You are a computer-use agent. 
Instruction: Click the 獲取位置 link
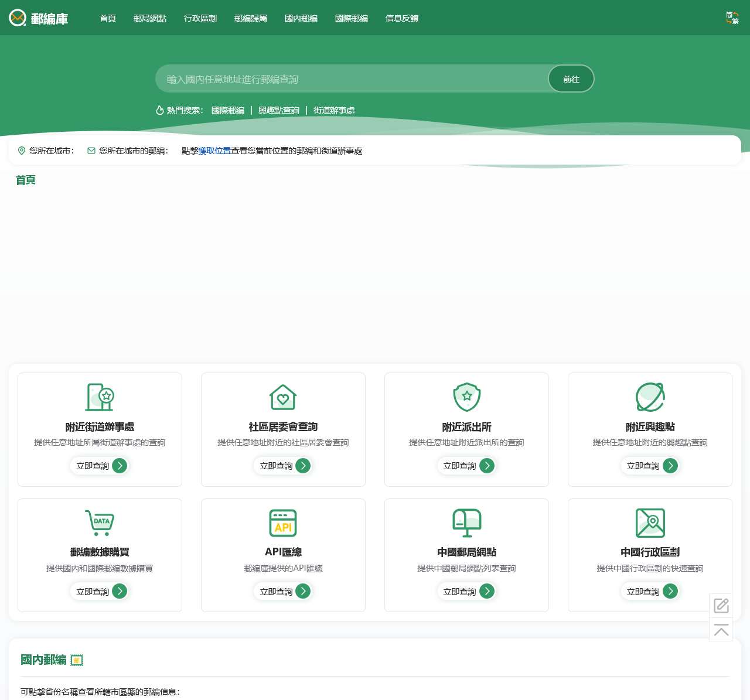[214, 151]
